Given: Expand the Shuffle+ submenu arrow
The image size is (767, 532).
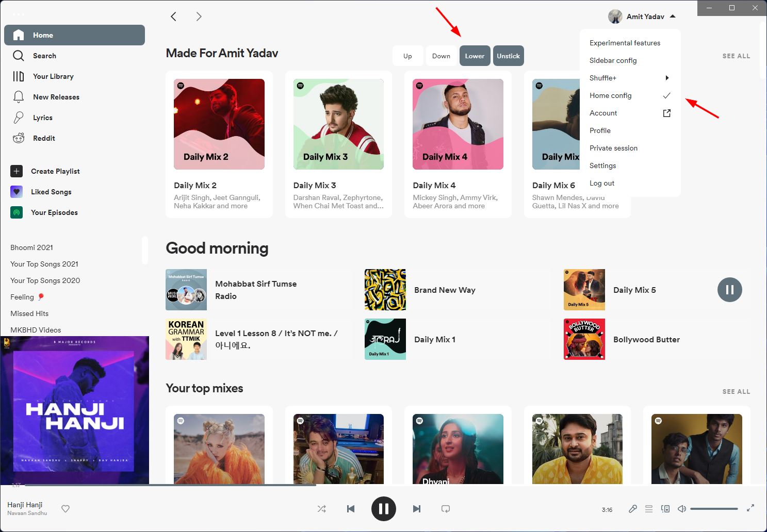Looking at the screenshot, I should pos(667,78).
